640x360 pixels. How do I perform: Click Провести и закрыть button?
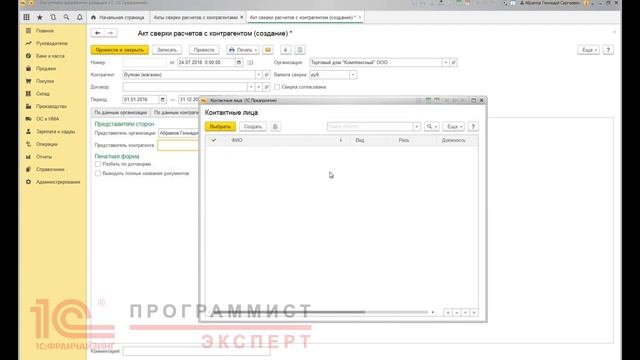point(120,50)
